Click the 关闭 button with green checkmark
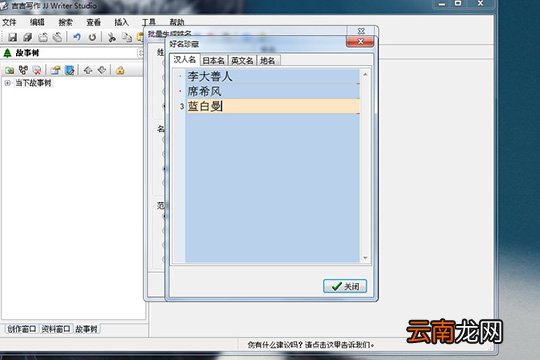Screen dimensions: 540x360 pos(345,286)
